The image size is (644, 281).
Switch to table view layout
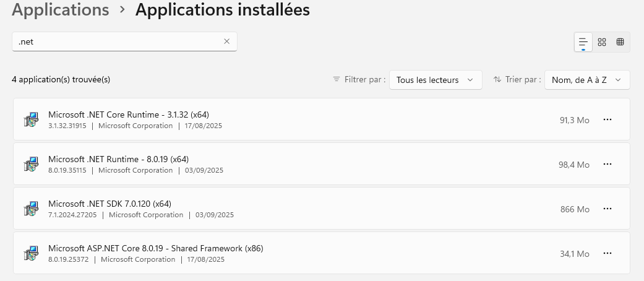(620, 42)
